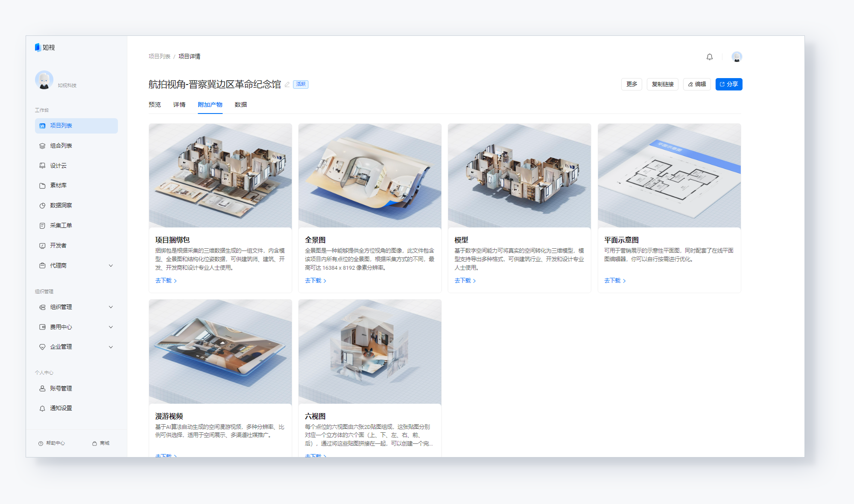Click the pencil icon beside project title

287,84
